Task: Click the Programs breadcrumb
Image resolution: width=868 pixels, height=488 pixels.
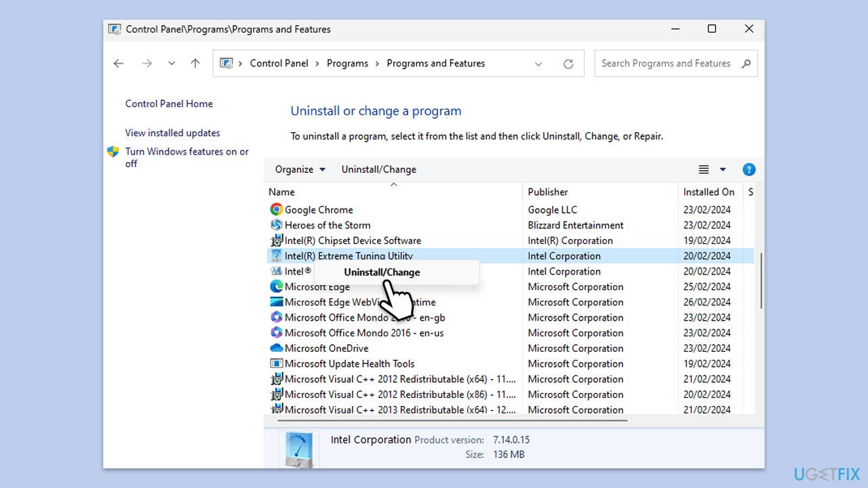Action: click(347, 63)
